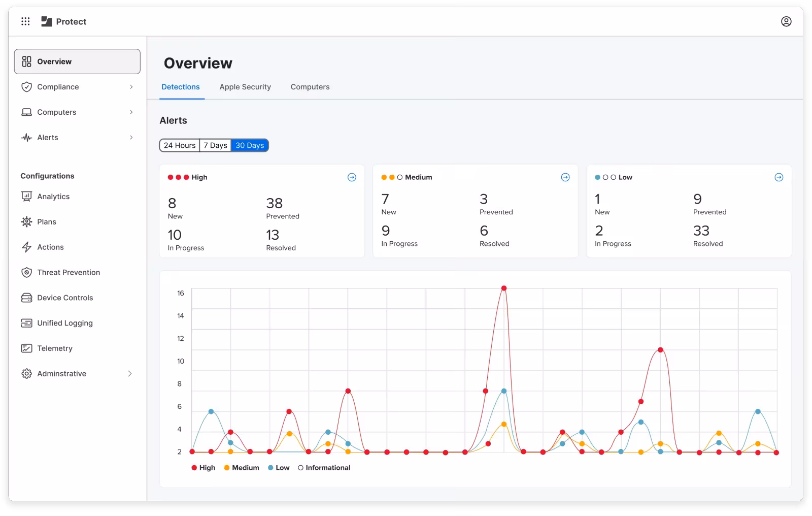Click the Medium card 6 Resolved count
This screenshot has height=516, width=812.
(x=484, y=231)
